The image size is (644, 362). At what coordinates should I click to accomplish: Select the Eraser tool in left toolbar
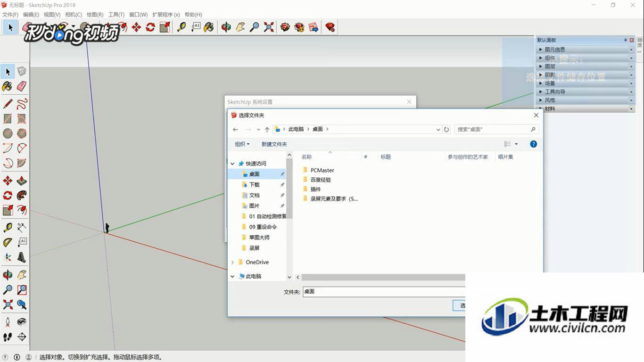point(22,86)
